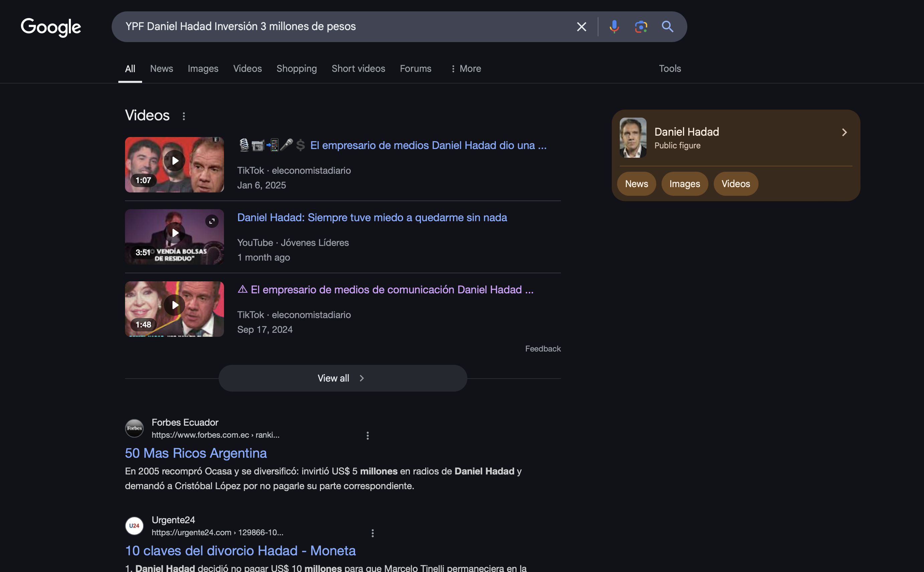The image size is (924, 572).
Task: Click the View all videos button
Action: pos(343,378)
